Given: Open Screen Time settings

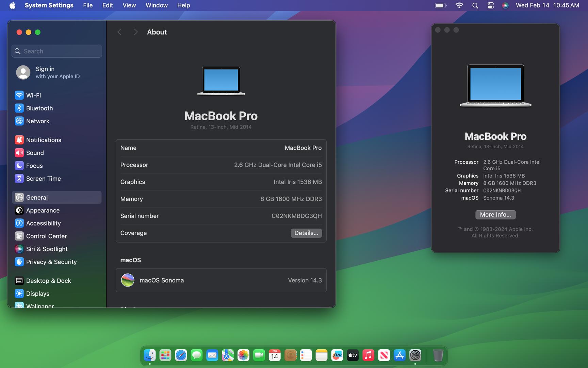Looking at the screenshot, I should [43, 179].
